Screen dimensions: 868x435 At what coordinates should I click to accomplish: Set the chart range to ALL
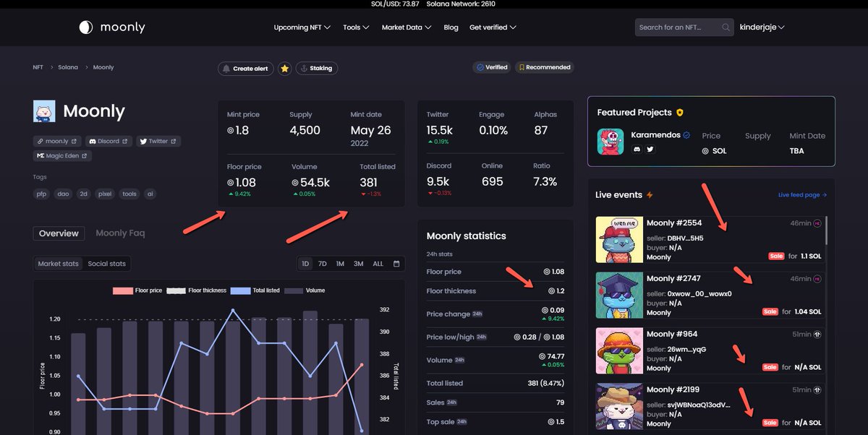coord(378,264)
